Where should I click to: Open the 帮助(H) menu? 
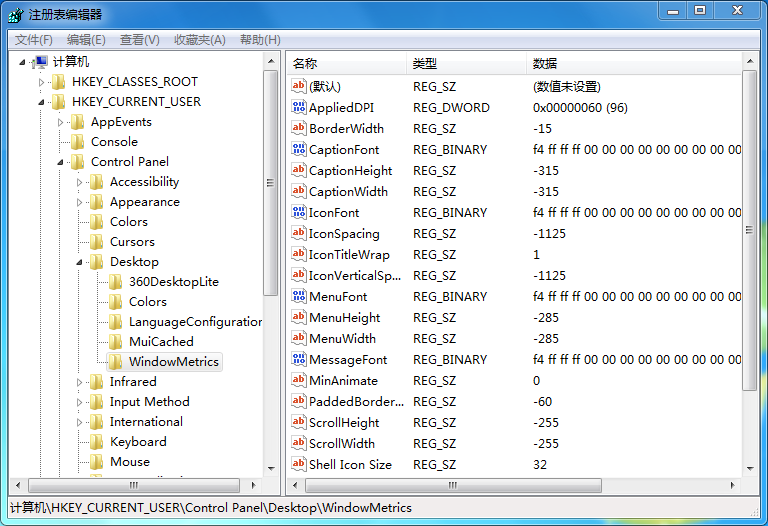point(260,40)
